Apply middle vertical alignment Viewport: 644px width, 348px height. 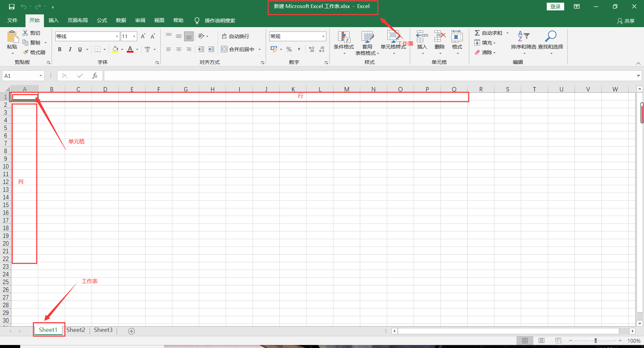tap(179, 36)
